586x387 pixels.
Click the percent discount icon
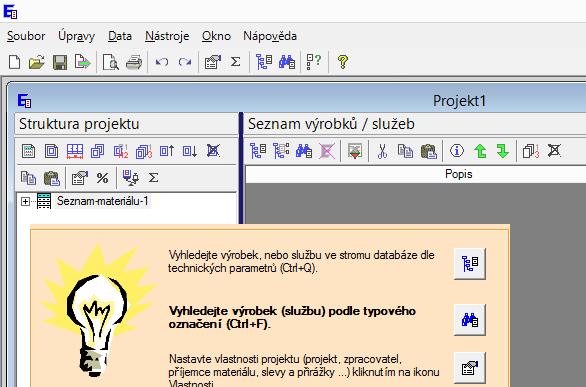[x=102, y=178]
